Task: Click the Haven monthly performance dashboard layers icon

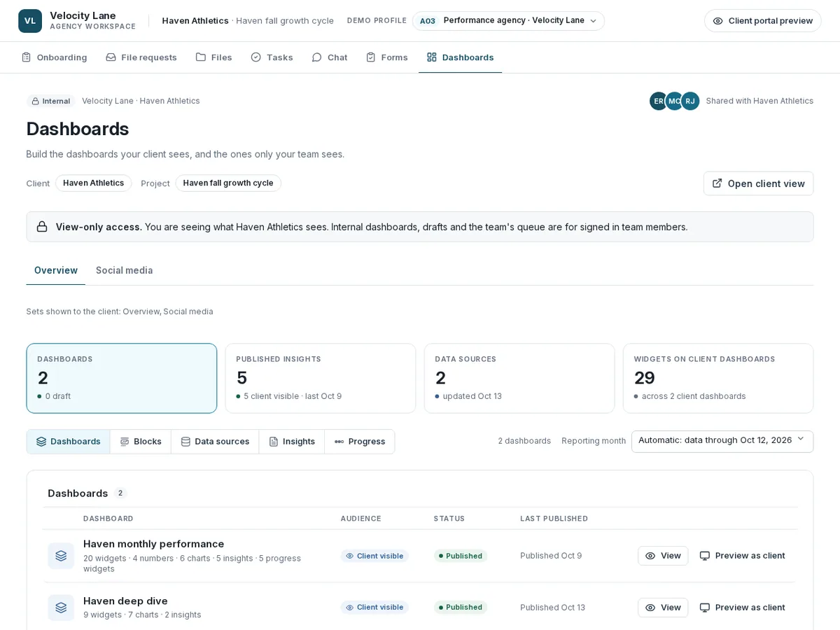Action: [61, 556]
